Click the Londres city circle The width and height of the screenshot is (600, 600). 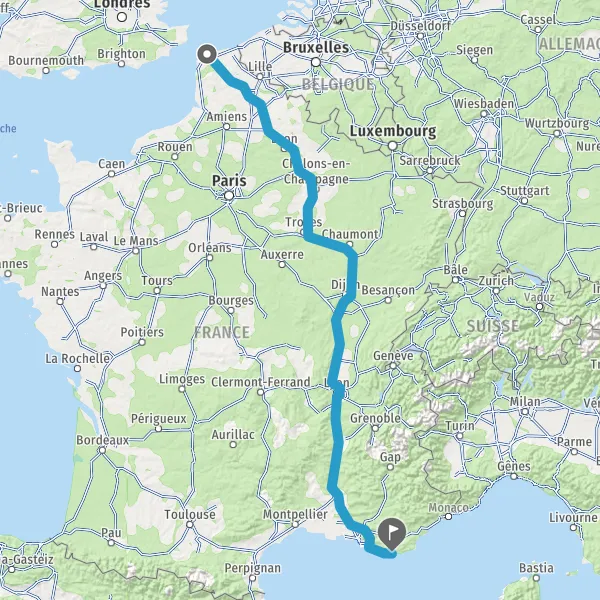[122, 17]
